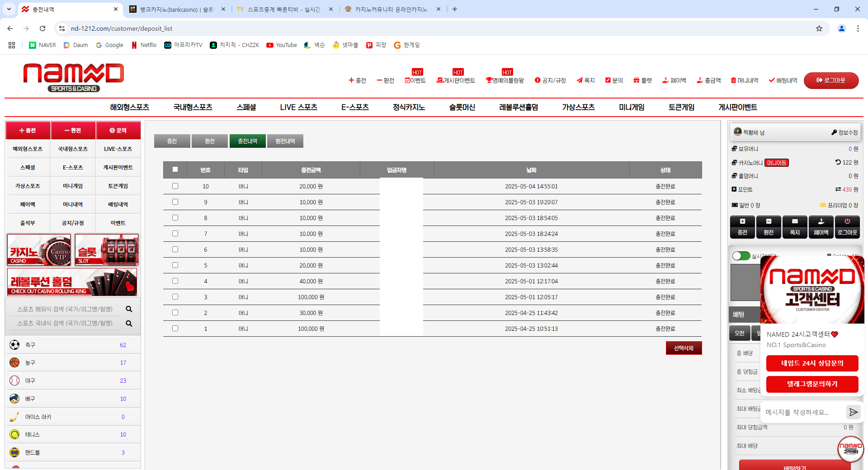This screenshot has height=470, width=868.
Task: Click the 선택삭제 button
Action: click(684, 348)
